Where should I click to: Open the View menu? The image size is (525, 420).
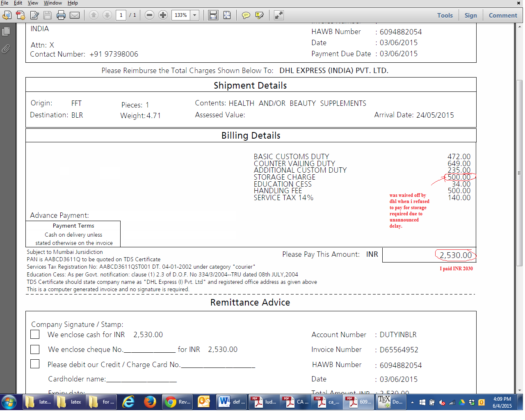pyautogui.click(x=33, y=3)
